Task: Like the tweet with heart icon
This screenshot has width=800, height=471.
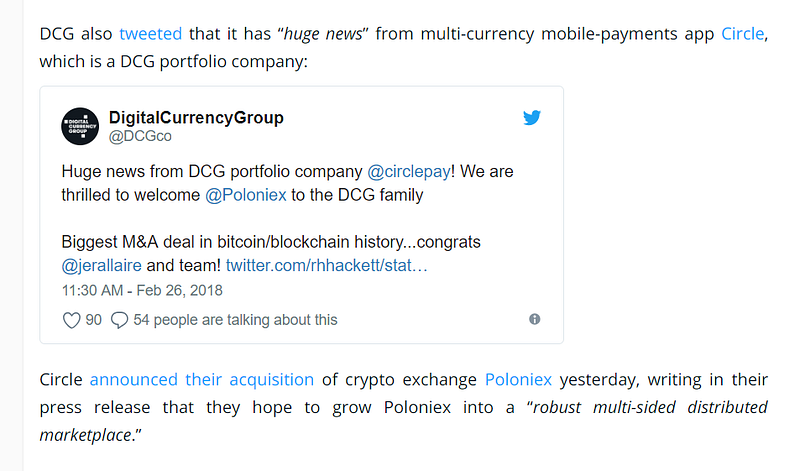Action: (x=71, y=320)
